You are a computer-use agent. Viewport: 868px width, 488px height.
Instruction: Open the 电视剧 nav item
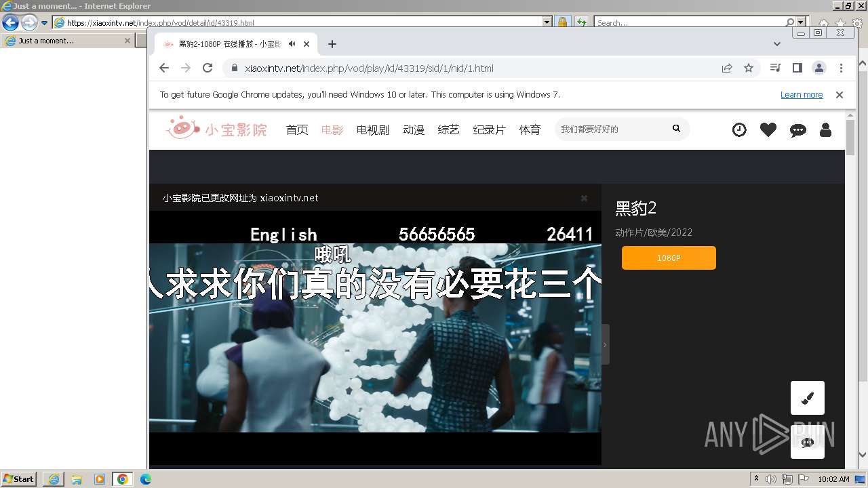pos(373,129)
